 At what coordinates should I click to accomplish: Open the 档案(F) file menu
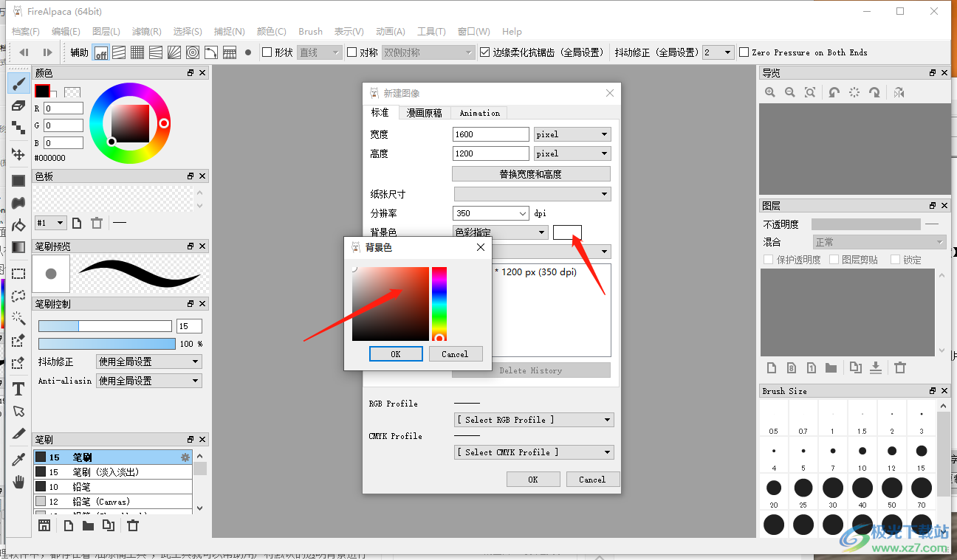(26, 32)
